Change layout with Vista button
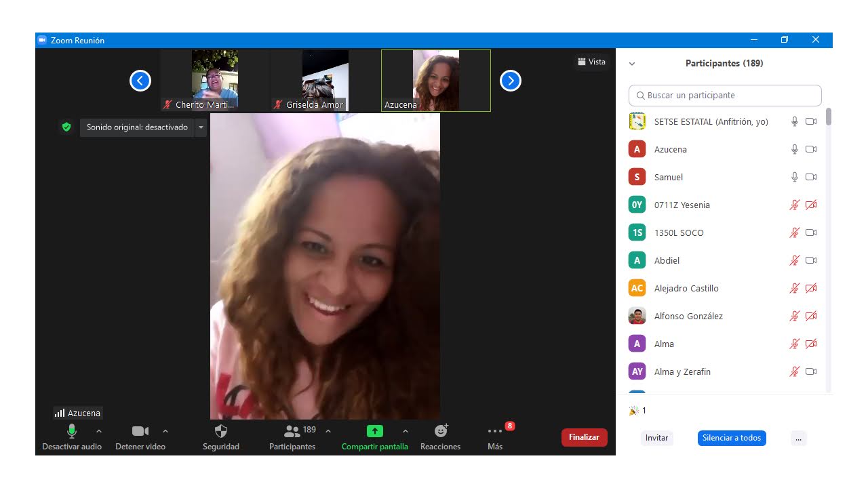 pyautogui.click(x=592, y=62)
